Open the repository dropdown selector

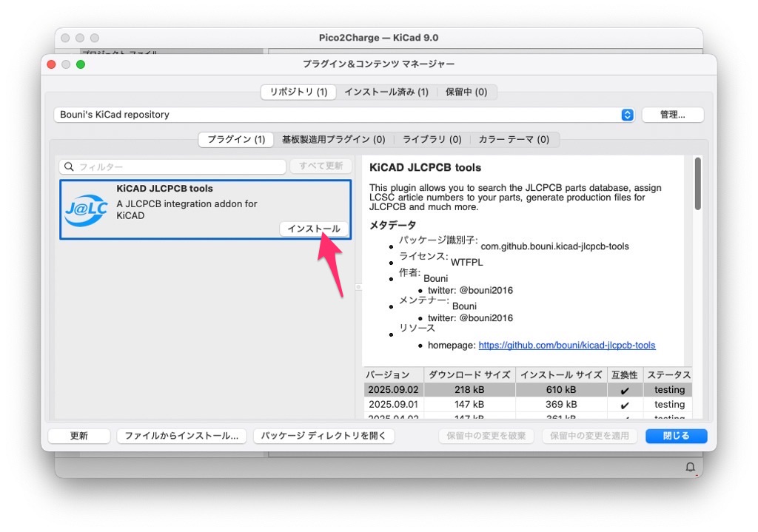tap(627, 115)
